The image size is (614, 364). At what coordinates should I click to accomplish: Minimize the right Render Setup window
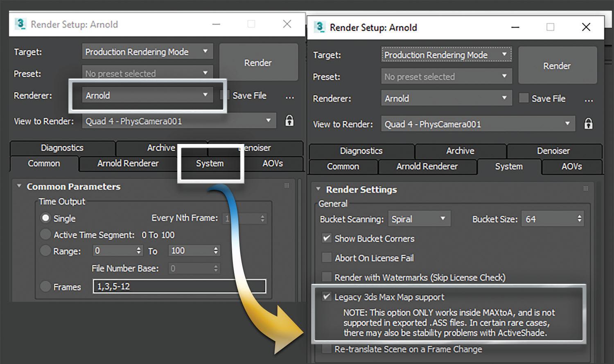515,27
